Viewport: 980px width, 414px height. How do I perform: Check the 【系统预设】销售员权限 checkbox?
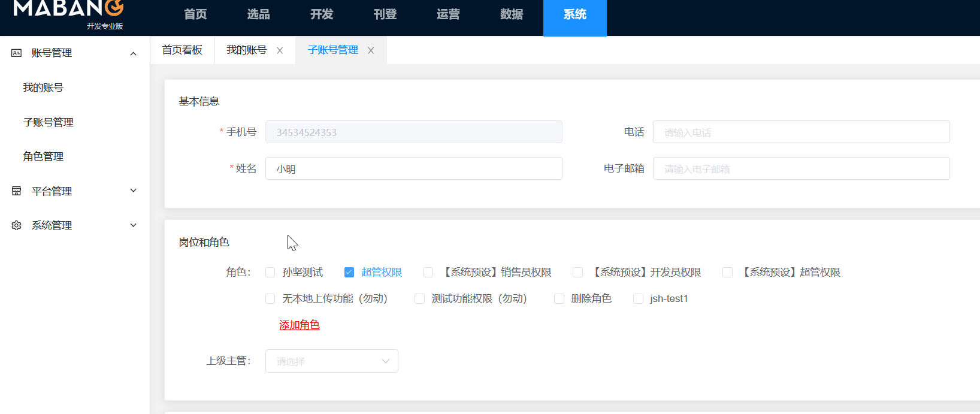[428, 273]
